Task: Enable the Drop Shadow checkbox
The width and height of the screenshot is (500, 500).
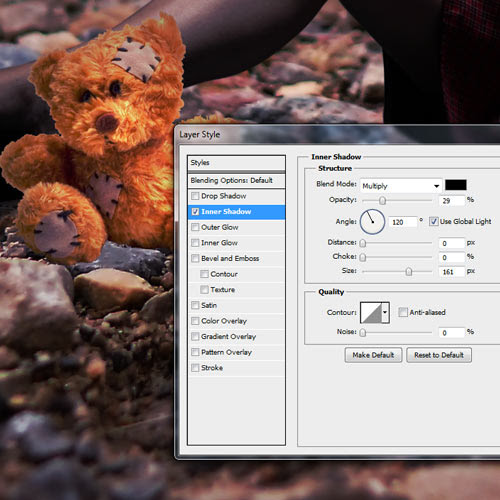Action: click(195, 196)
